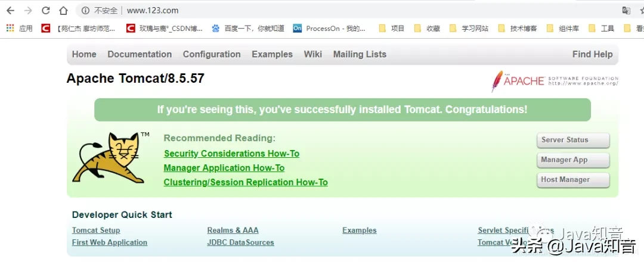644x262 pixels.
Task: Open the Realms & AAA link
Action: [233, 230]
